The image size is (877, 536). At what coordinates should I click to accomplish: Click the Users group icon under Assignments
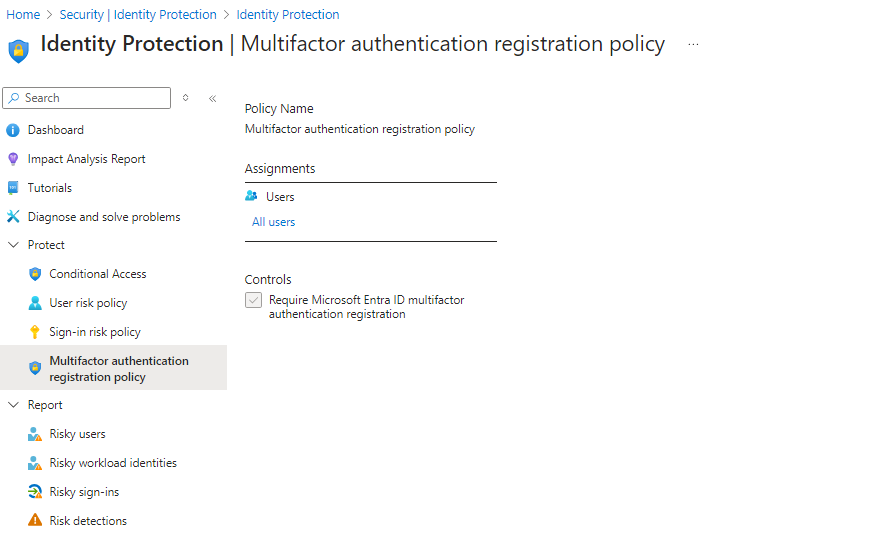click(x=251, y=196)
